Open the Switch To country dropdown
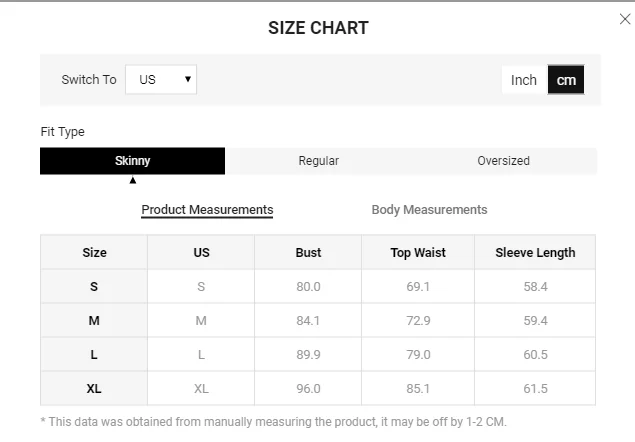The image size is (635, 442). 161,80
